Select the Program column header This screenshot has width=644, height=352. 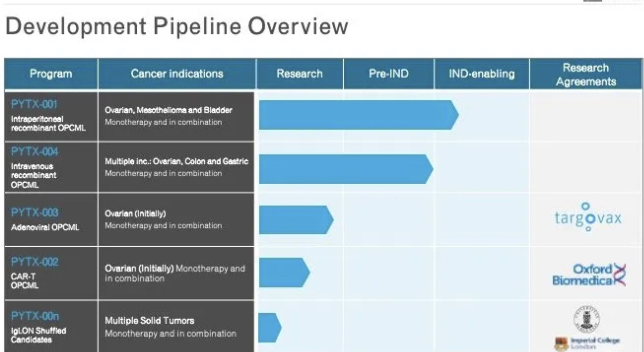point(51,74)
